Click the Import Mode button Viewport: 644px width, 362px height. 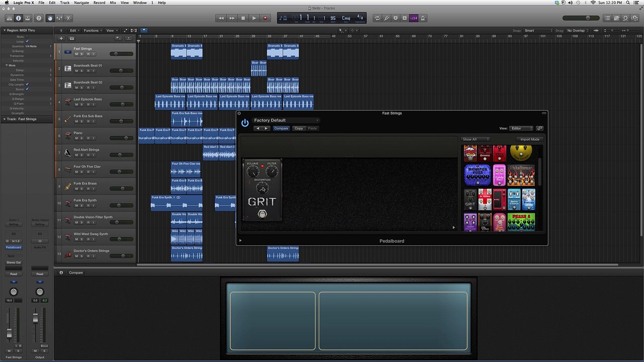(x=530, y=139)
